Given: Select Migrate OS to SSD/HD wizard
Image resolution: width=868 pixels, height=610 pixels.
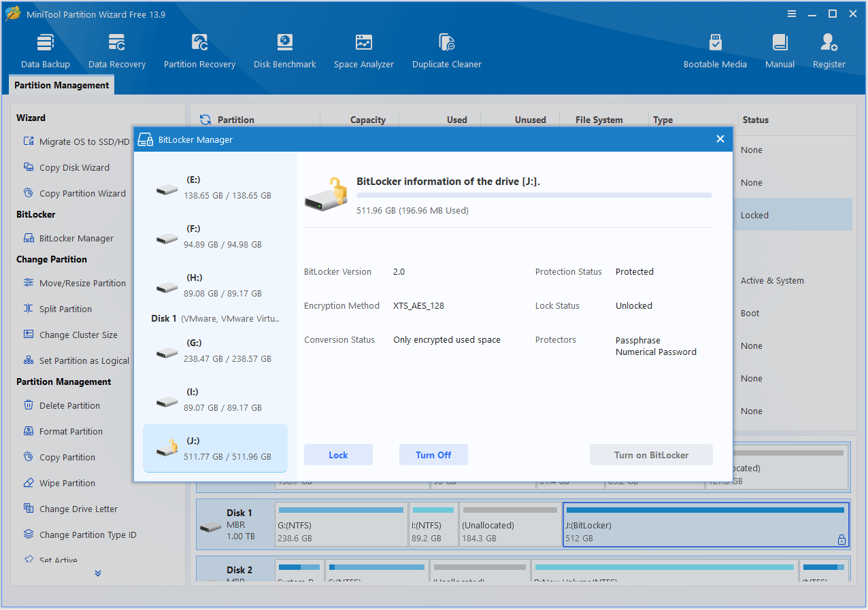Looking at the screenshot, I should 76,141.
